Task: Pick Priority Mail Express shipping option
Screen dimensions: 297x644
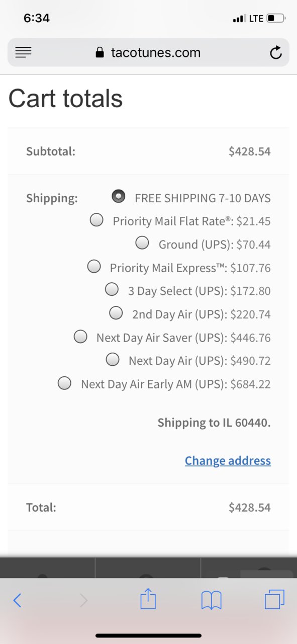Action: click(x=94, y=267)
